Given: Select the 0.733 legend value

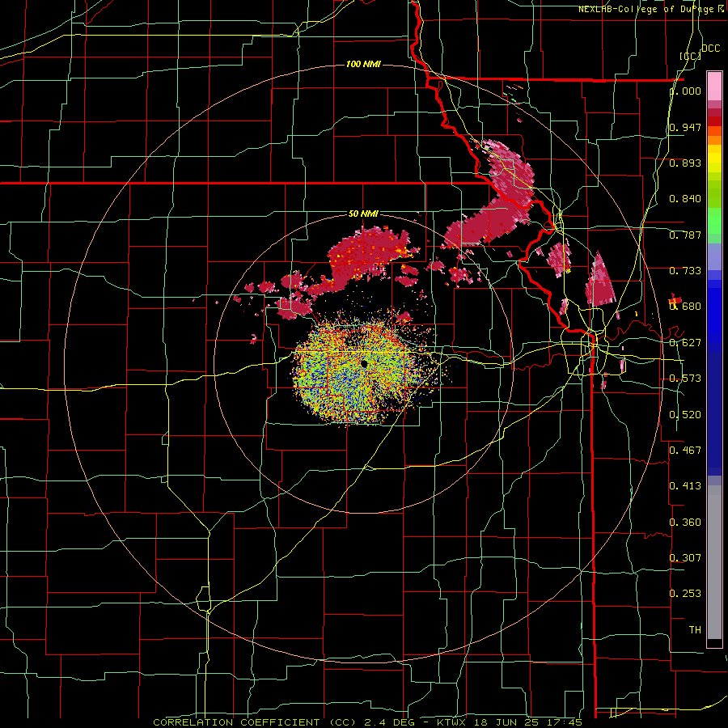Looking at the screenshot, I should click(685, 271).
